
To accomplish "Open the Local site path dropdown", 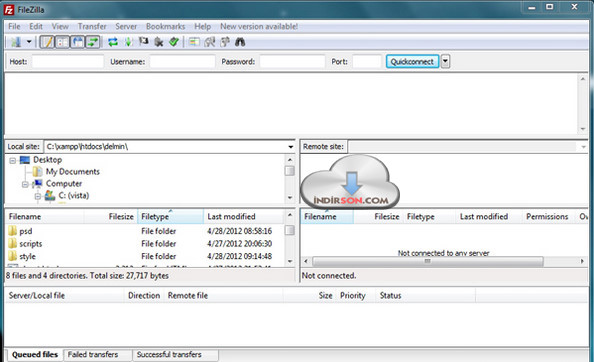I will 291,147.
